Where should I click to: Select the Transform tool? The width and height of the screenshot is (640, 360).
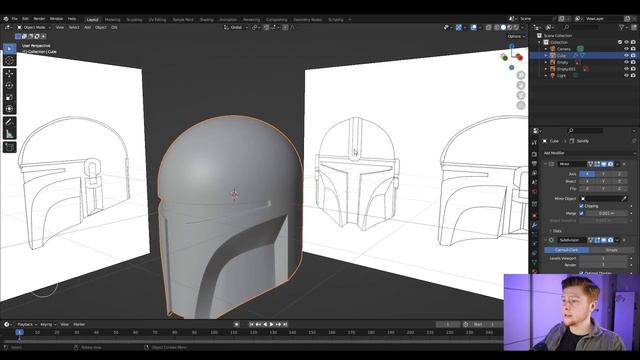[9, 109]
